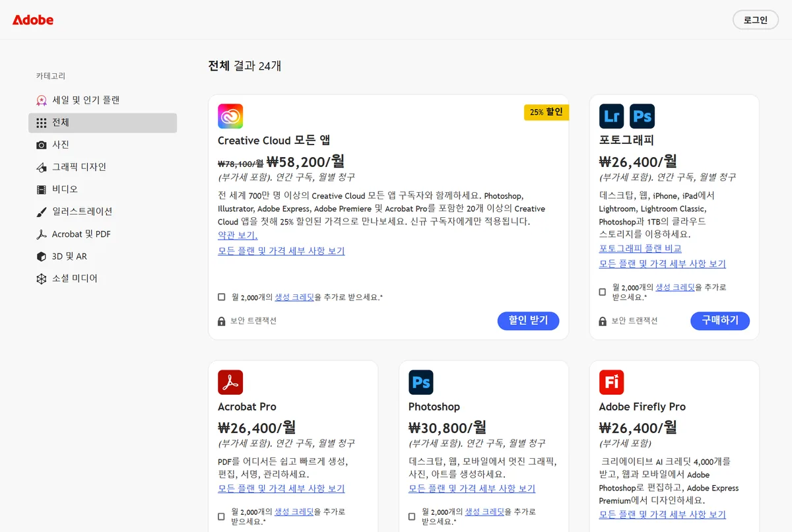Screen dimensions: 792x532
Task: Click the brush icon beside 일러스트레이션
Action: click(x=42, y=212)
